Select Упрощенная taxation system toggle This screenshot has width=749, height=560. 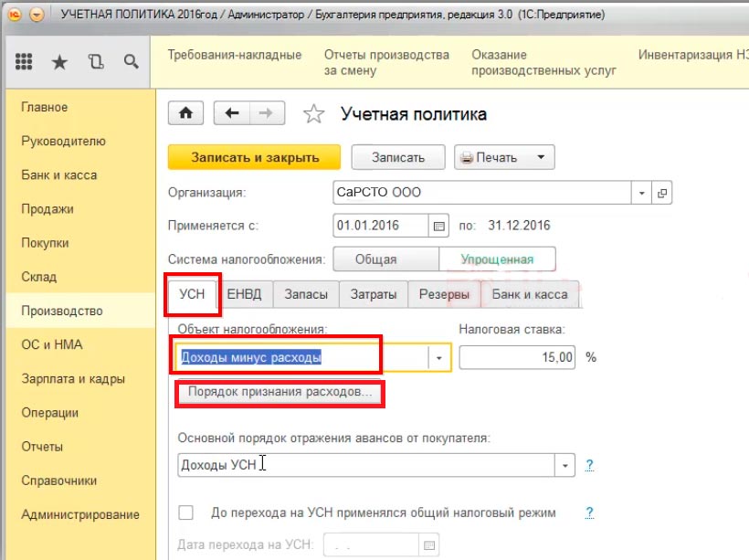pyautogui.click(x=497, y=259)
